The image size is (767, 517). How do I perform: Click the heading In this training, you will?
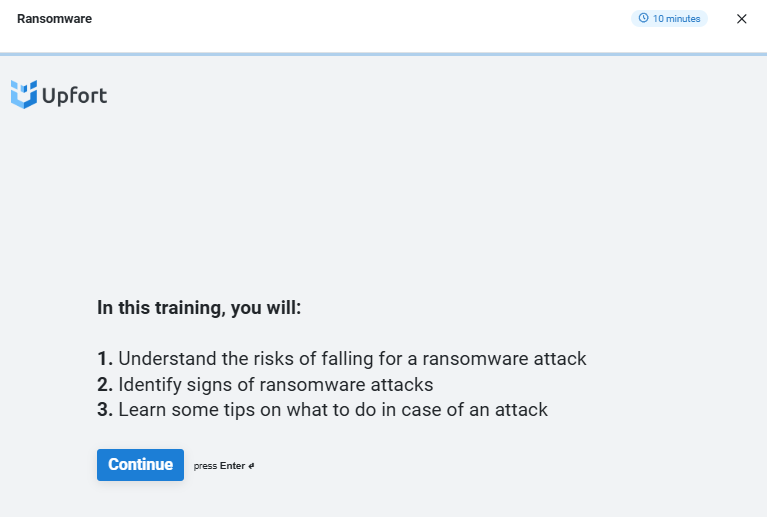[199, 308]
